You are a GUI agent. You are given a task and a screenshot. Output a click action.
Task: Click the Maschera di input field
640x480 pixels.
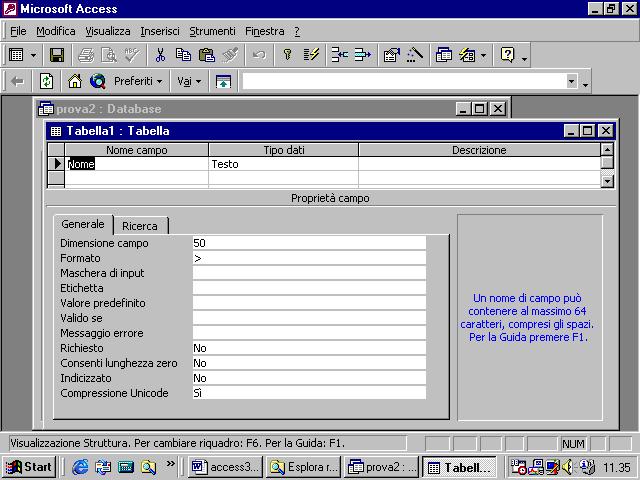[309, 273]
